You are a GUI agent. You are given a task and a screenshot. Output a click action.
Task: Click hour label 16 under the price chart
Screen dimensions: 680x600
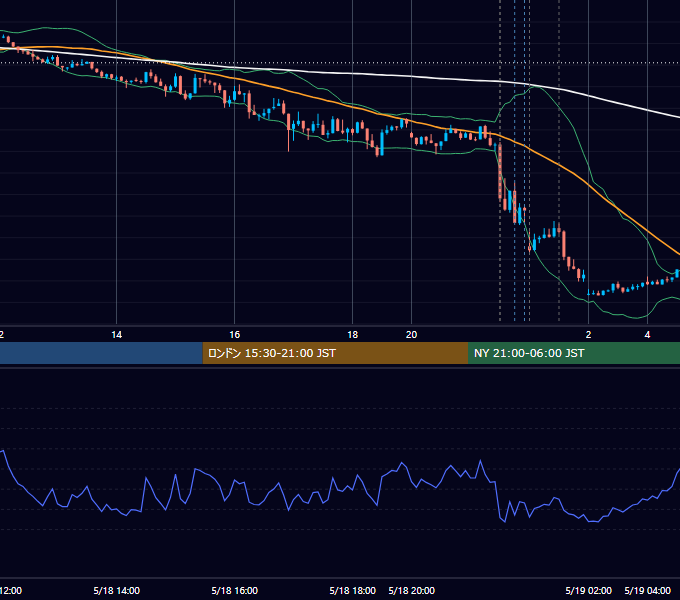235,335
